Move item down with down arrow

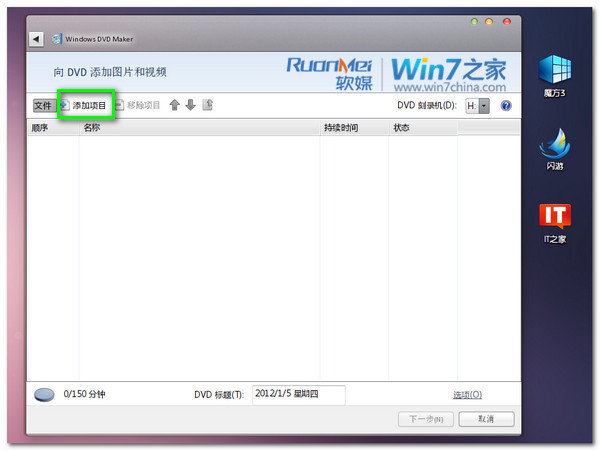click(x=191, y=105)
